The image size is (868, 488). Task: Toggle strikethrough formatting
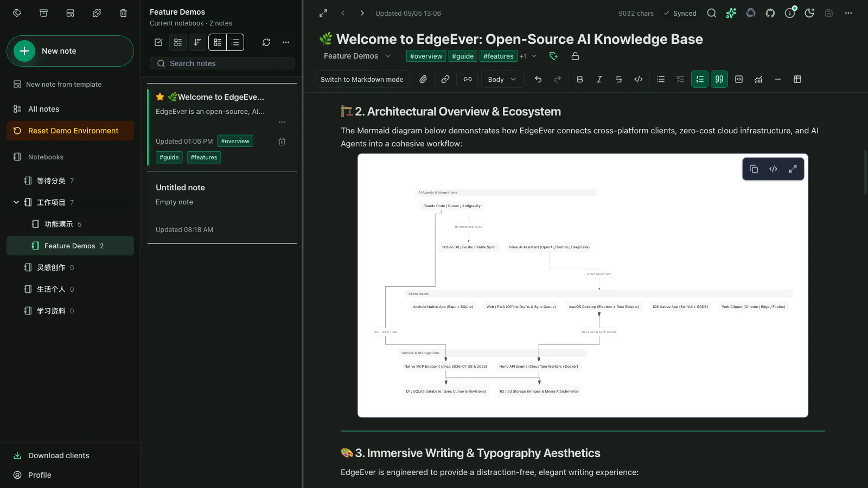click(x=619, y=79)
